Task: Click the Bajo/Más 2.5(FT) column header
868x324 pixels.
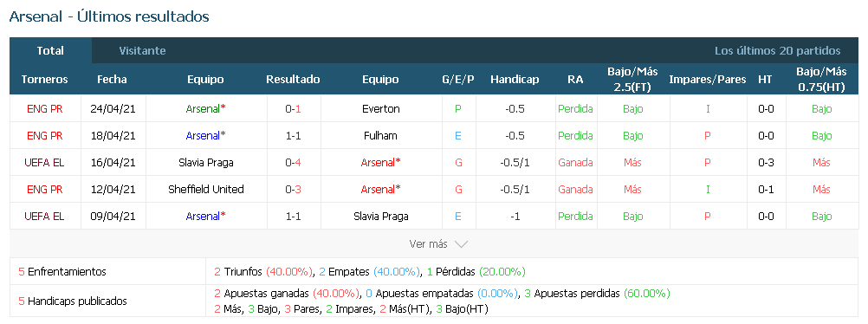Action: [x=632, y=79]
